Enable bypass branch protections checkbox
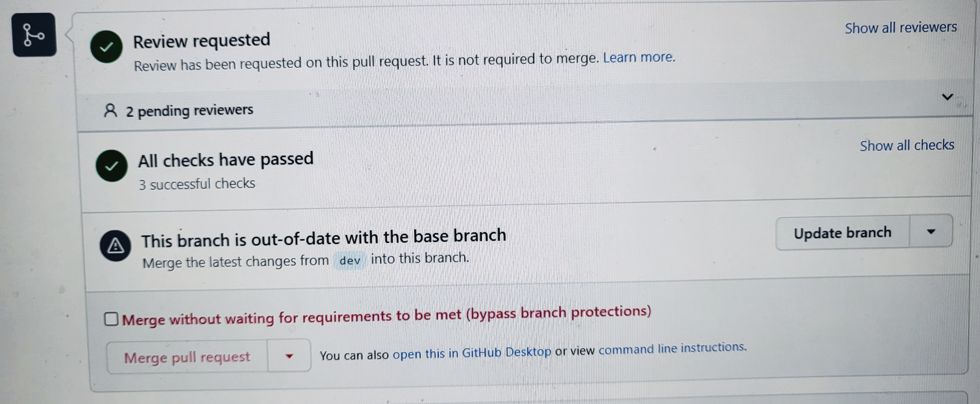 tap(111, 319)
